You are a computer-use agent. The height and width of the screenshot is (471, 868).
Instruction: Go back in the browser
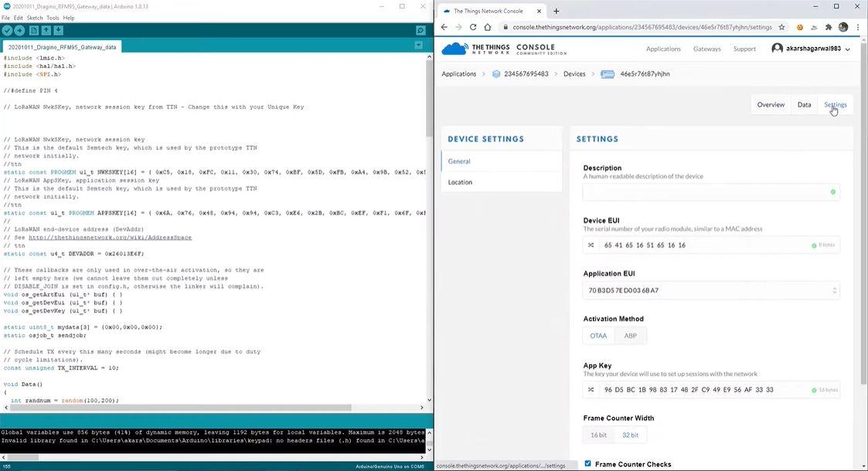pos(444,27)
